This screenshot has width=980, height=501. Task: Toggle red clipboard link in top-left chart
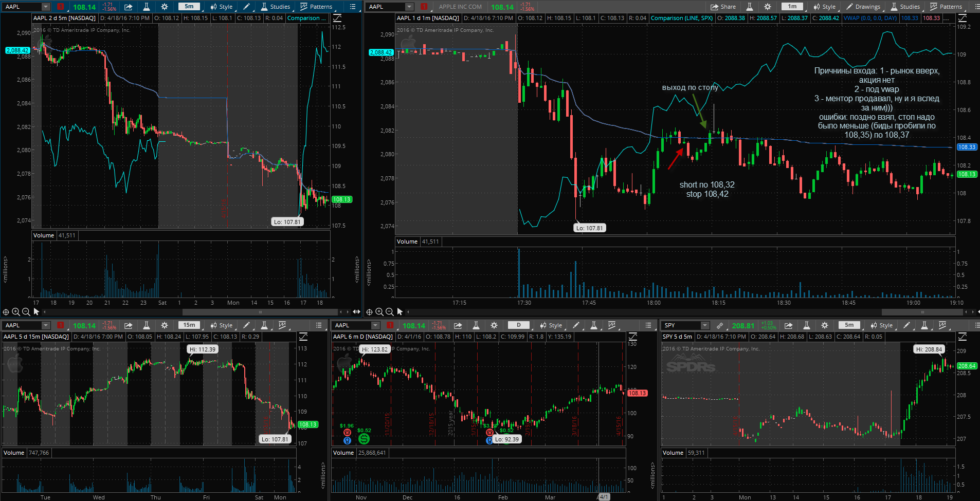click(x=61, y=7)
